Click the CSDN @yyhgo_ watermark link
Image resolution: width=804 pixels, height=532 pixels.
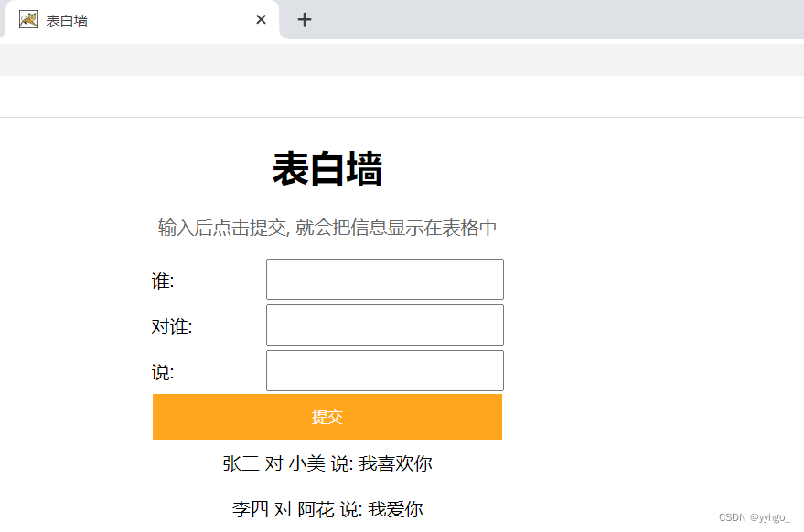754,518
